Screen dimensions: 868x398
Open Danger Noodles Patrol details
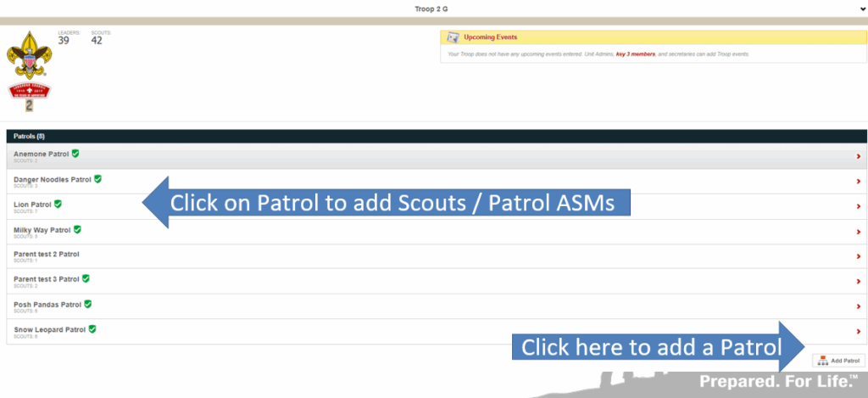(52, 180)
